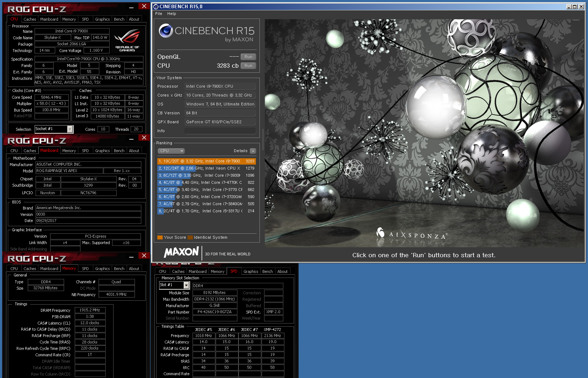Click the DRAM Frequency value 1915.2 MHz

(90, 310)
